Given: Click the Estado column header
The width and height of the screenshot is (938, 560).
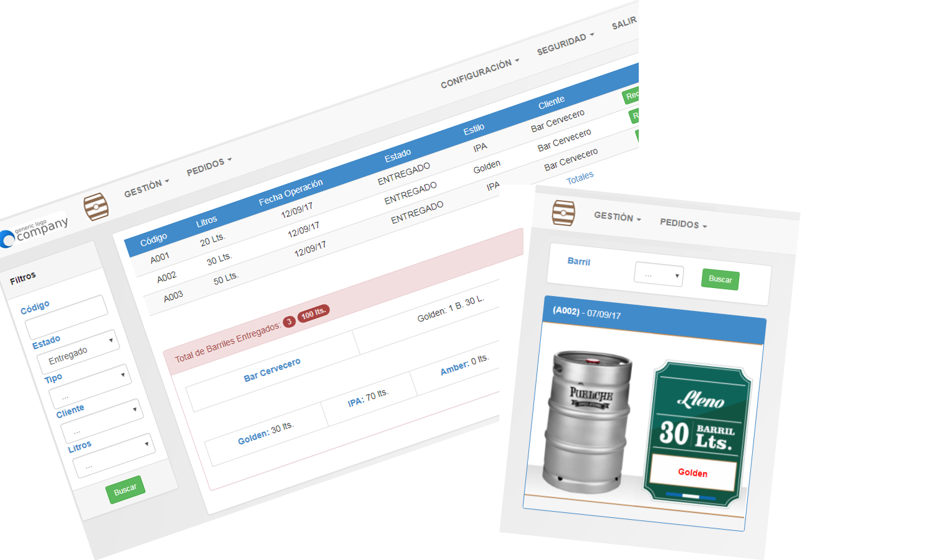Looking at the screenshot, I should click(398, 155).
